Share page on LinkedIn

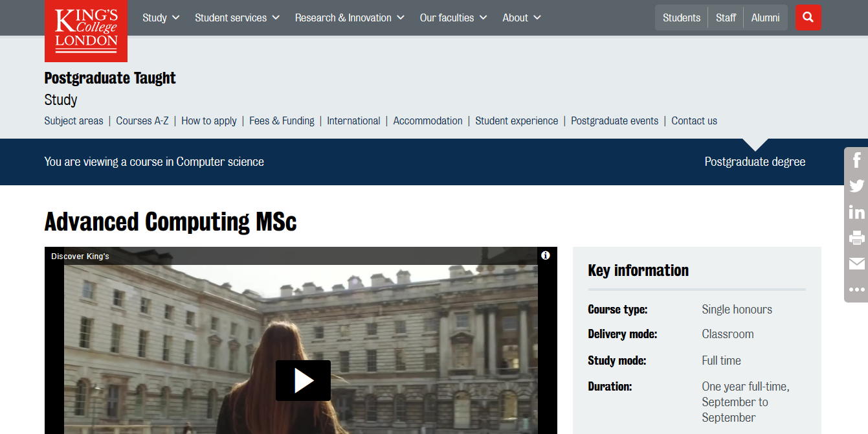[x=856, y=212]
